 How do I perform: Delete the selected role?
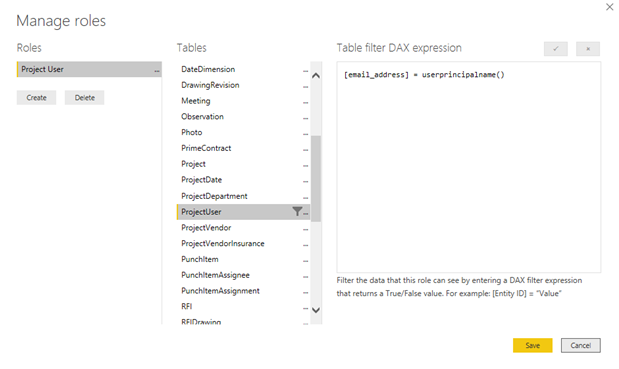pyautogui.click(x=84, y=97)
